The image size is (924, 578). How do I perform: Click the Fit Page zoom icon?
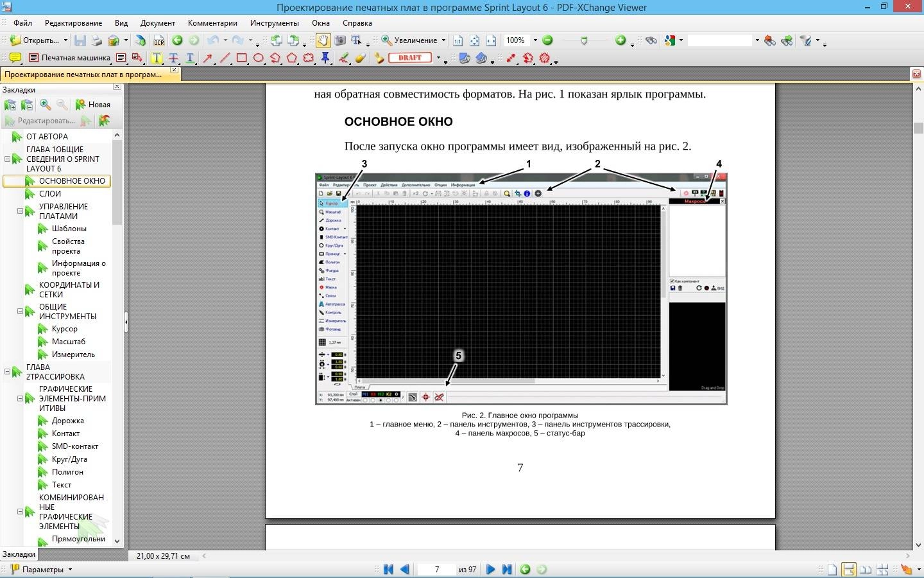pyautogui.click(x=474, y=40)
